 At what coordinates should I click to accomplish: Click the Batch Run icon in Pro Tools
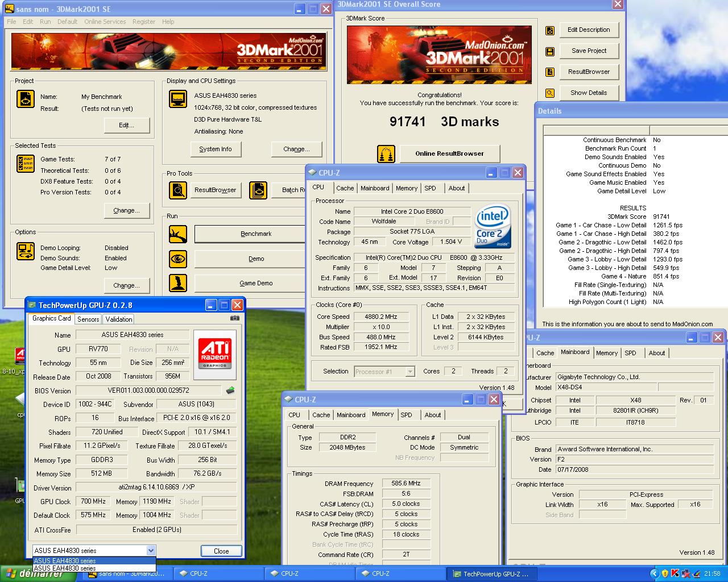[x=258, y=190]
